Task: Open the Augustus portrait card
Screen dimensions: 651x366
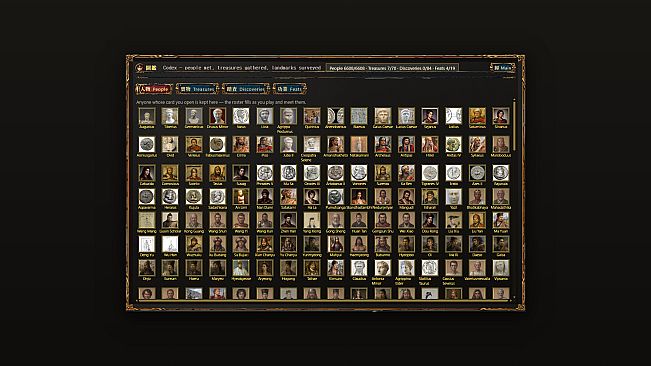Action: (147, 116)
